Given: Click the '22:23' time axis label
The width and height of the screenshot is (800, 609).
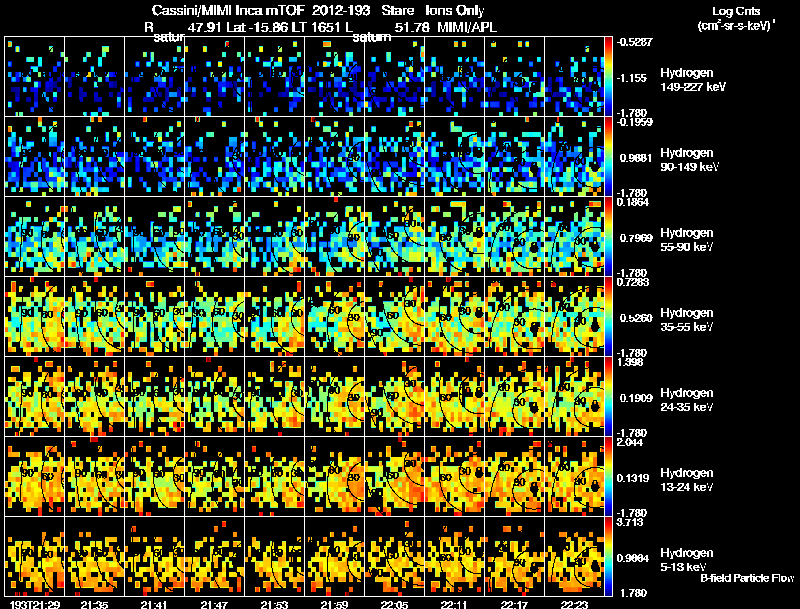Looking at the screenshot, I should coord(574,604).
